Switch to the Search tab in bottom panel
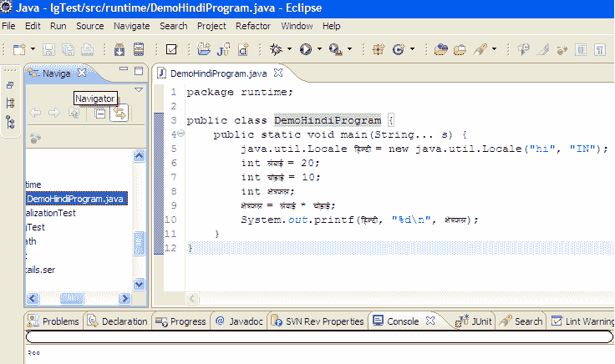Image resolution: width=615 pixels, height=364 pixels. (521, 321)
